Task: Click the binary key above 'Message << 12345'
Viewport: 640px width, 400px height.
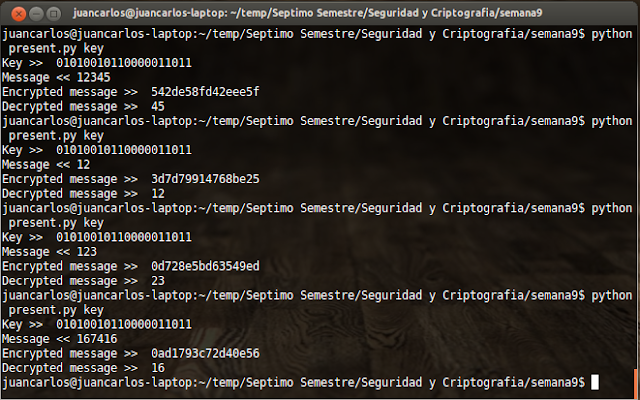Action: [124, 63]
